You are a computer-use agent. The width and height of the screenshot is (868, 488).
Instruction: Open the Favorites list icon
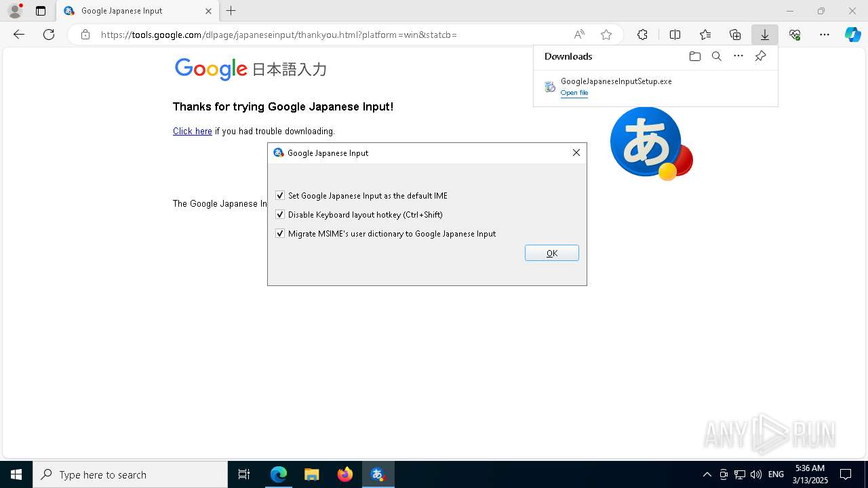coord(705,35)
